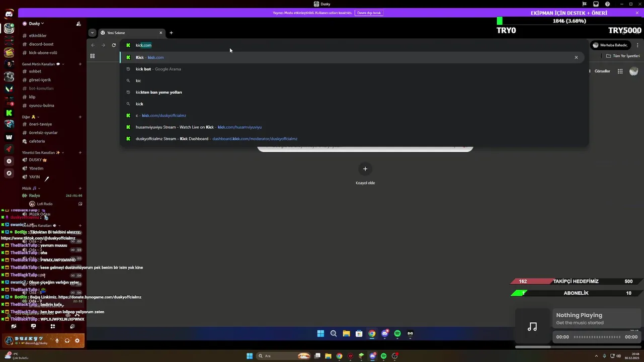Select husamviyuviyu Stream suggestion
The width and height of the screenshot is (644, 362).
(354, 127)
